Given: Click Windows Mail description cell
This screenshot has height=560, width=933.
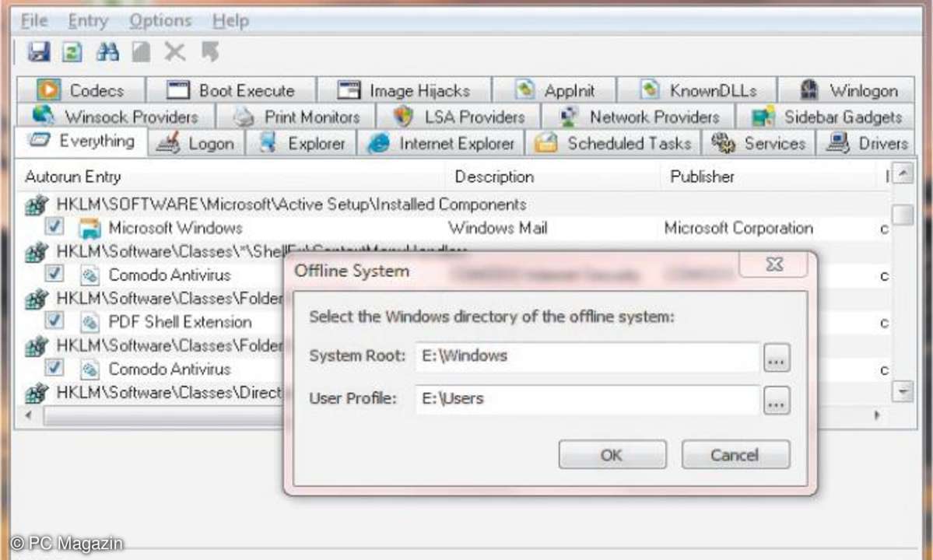Looking at the screenshot, I should tap(497, 228).
